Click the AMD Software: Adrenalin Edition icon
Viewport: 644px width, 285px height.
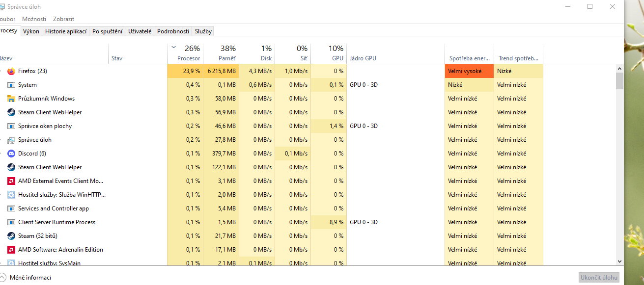(x=11, y=250)
